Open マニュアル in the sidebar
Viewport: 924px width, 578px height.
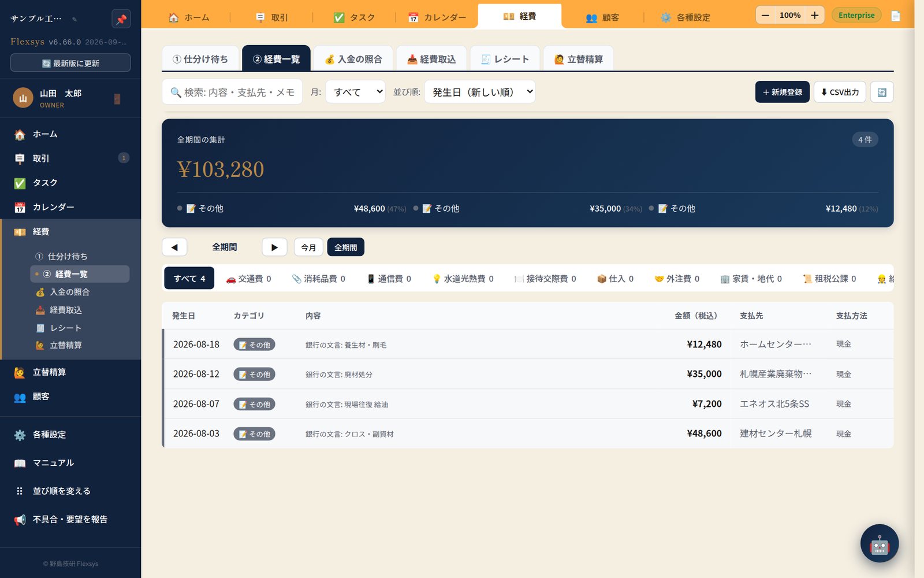70,463
